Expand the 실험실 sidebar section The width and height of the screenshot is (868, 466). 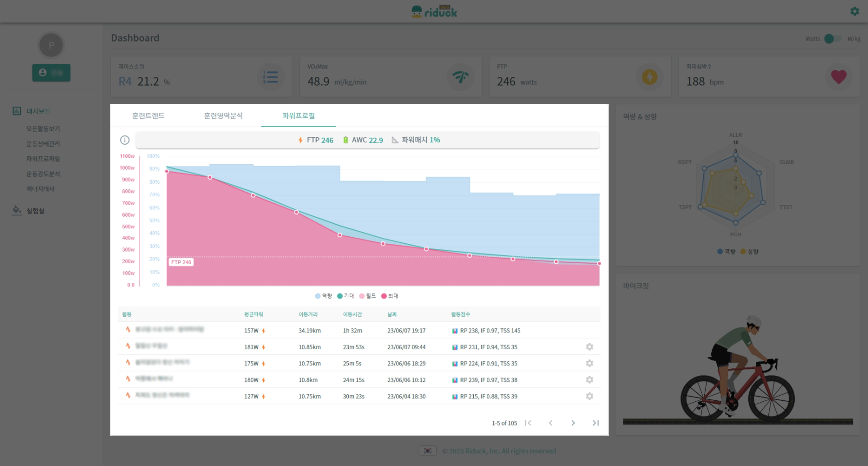click(x=35, y=211)
